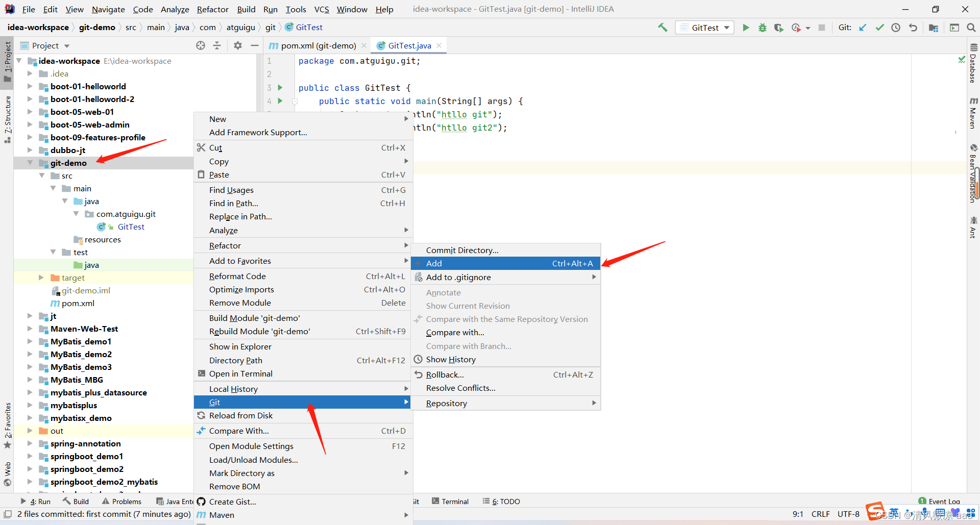Viewport: 980px width, 525px height.
Task: Select GitTest class in project tree
Action: point(131,227)
